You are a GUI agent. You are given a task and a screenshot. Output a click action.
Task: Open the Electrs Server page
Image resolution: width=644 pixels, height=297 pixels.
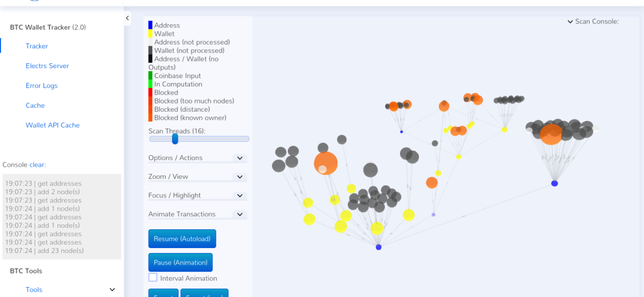coord(47,65)
